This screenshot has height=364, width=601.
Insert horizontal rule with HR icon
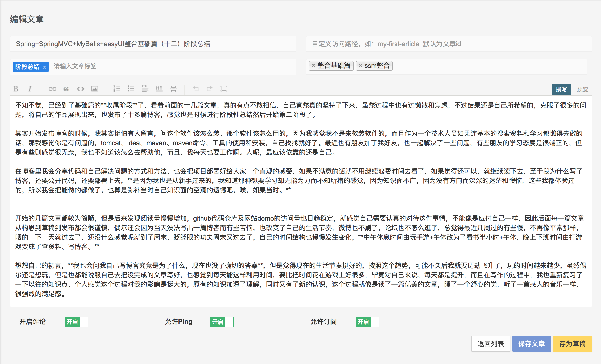tap(159, 89)
